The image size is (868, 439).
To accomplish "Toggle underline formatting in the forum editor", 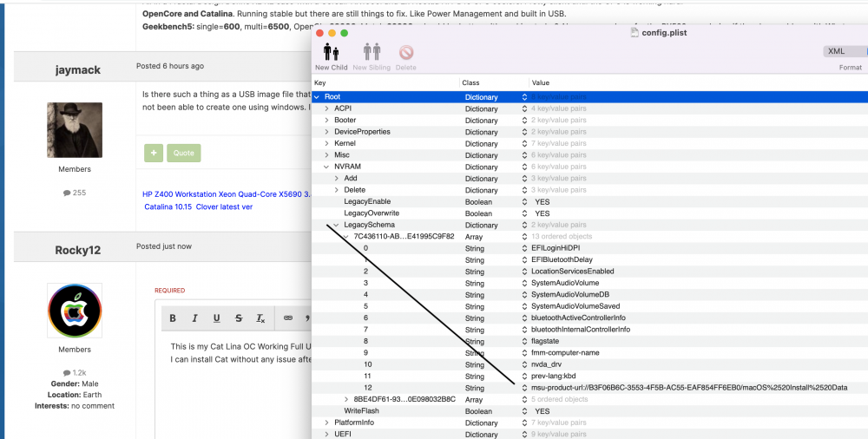I will pos(216,318).
